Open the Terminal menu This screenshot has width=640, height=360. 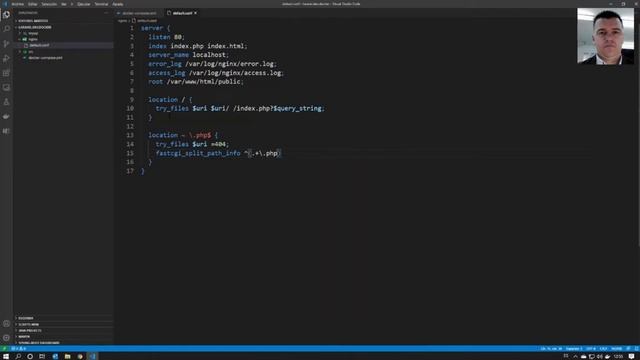(x=101, y=4)
